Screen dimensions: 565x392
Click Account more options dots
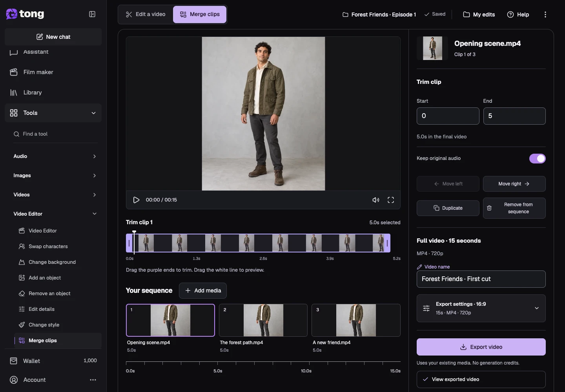(93, 380)
